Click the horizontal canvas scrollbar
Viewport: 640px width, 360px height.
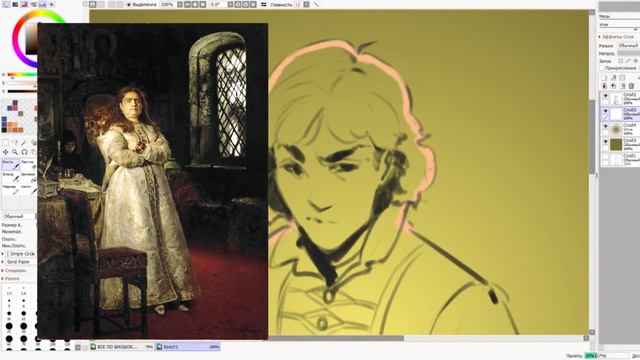click(x=336, y=338)
